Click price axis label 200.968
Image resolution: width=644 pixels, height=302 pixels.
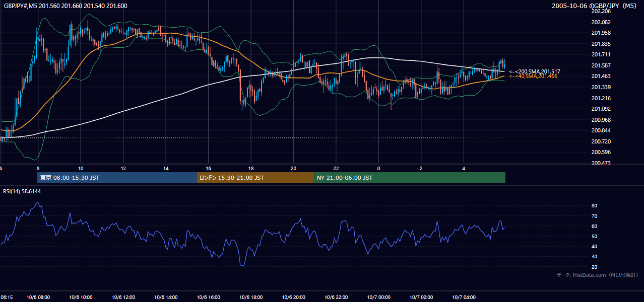click(x=601, y=120)
